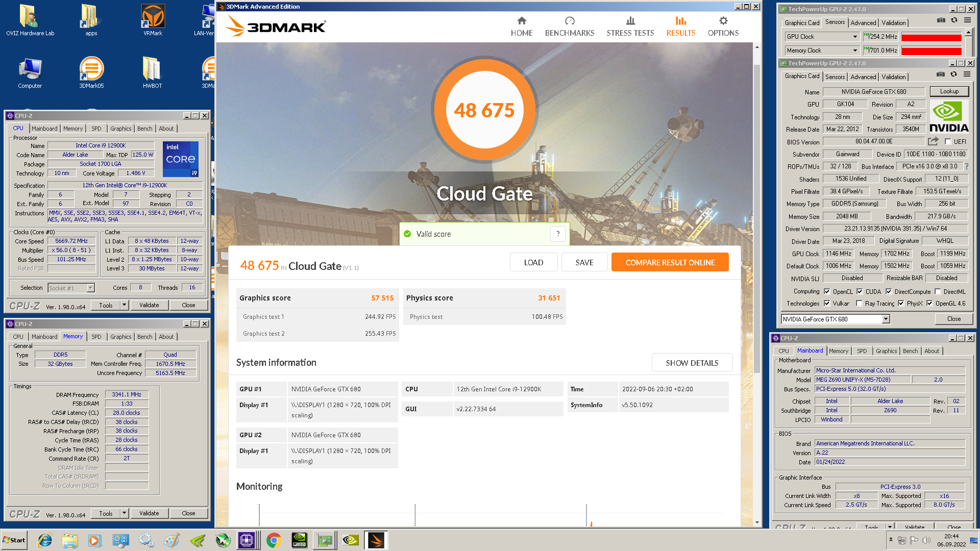Click the taskbar clock
This screenshot has height=551, width=980.
click(x=951, y=540)
